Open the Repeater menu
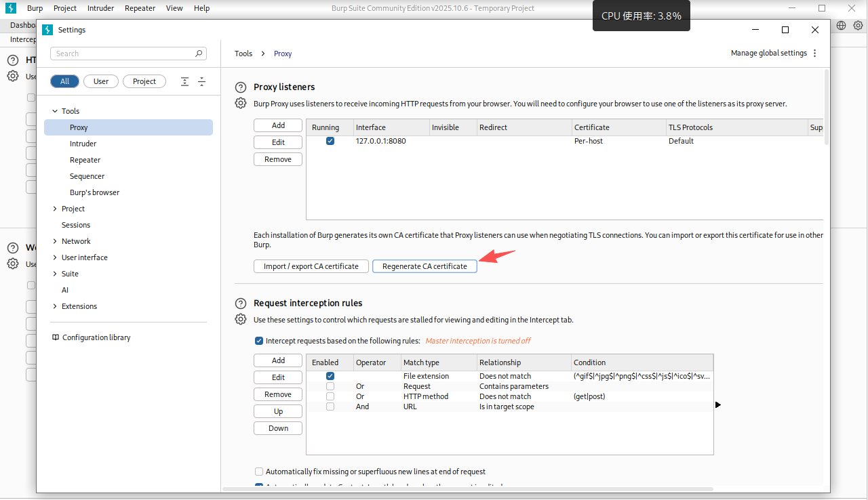 point(140,8)
